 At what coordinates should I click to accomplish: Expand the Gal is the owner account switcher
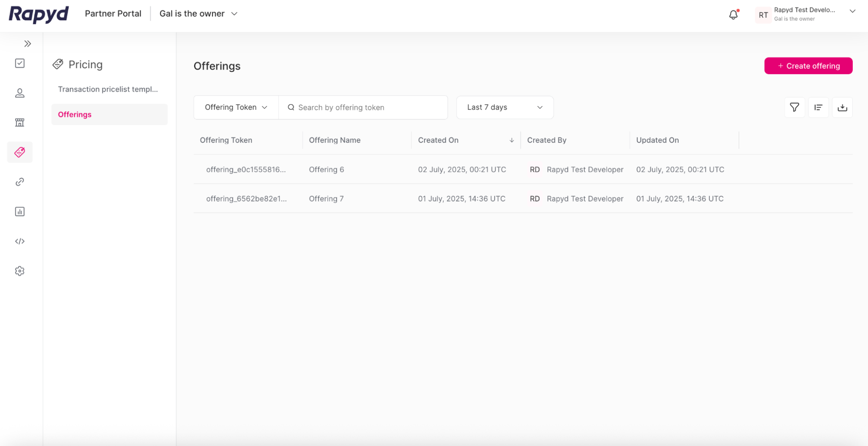[x=198, y=13]
